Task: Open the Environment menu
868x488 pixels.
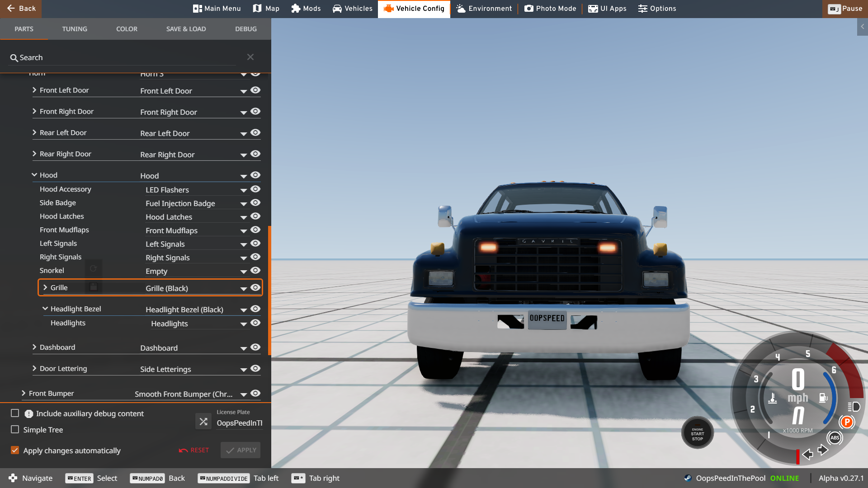Action: 484,9
